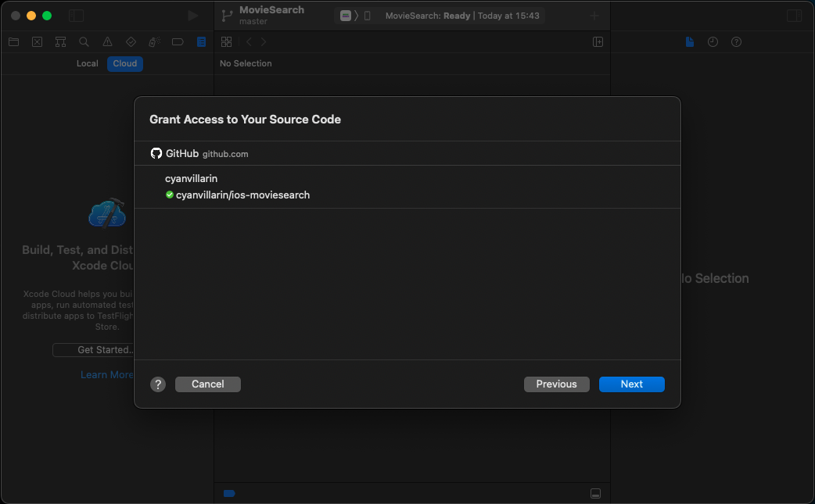Open the Project navigator folder icon

13,42
